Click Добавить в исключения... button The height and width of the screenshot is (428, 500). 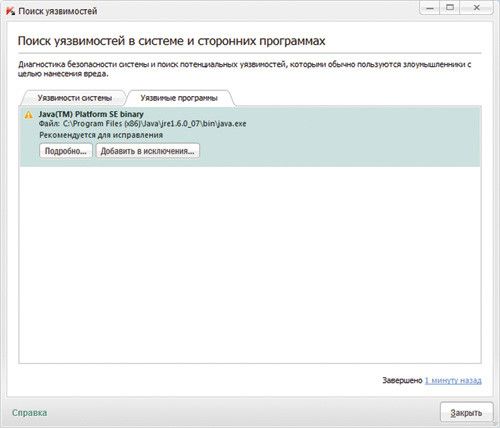[x=148, y=151]
